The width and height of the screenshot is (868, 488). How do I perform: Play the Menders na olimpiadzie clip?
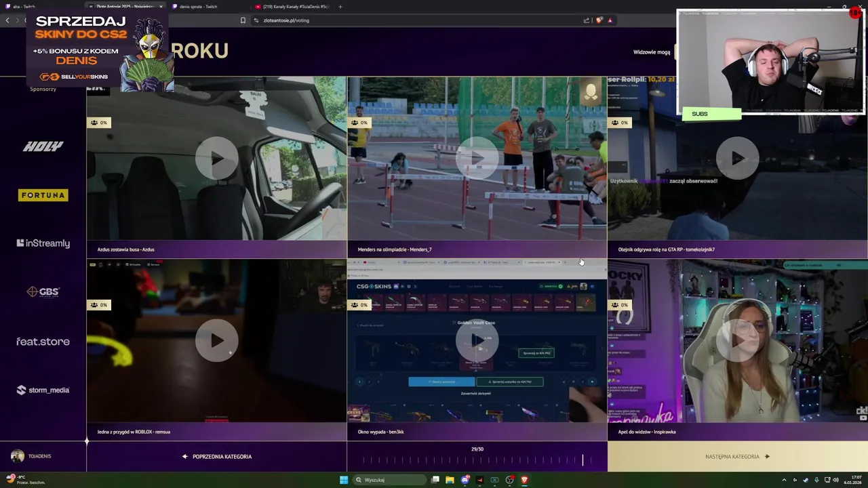[477, 159]
